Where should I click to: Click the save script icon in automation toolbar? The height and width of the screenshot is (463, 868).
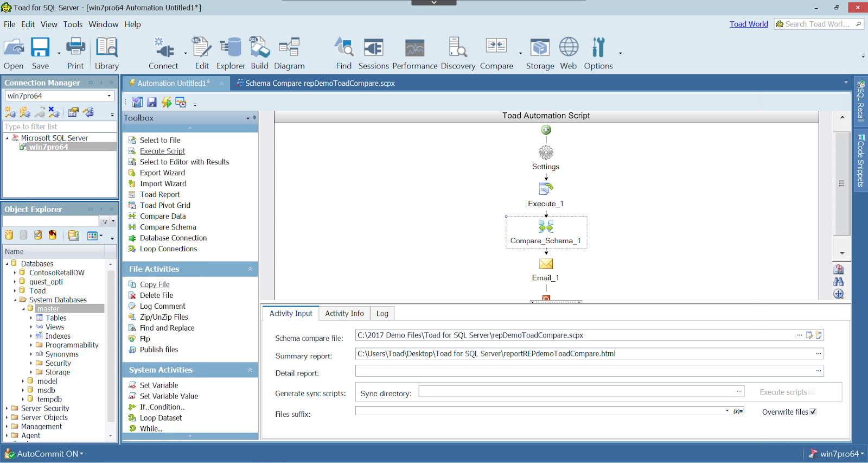[152, 102]
